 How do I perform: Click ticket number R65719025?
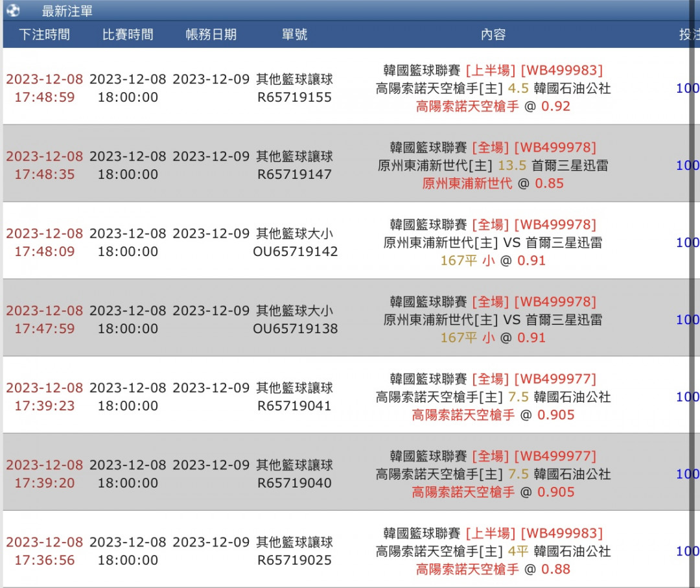click(x=294, y=560)
